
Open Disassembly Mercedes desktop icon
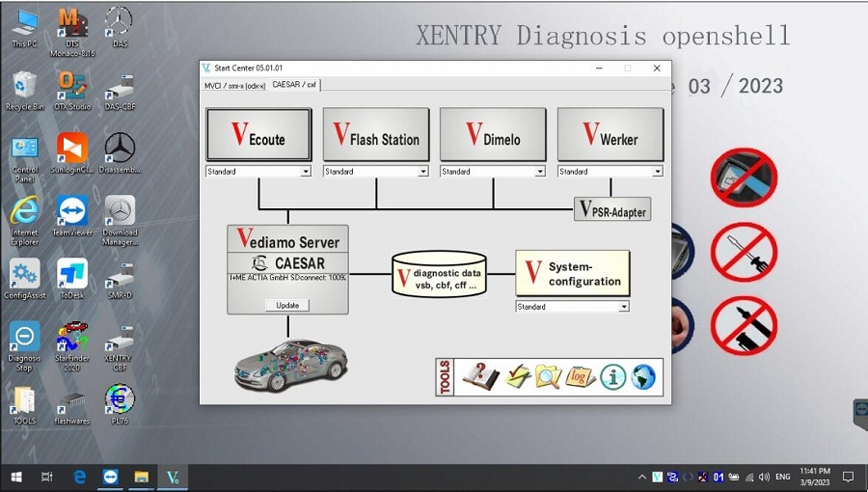(x=120, y=153)
